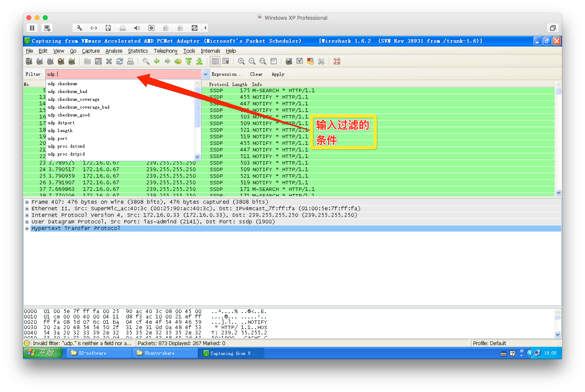Open the filter history dropdown arrow
This screenshot has height=392, width=585.
205,74
